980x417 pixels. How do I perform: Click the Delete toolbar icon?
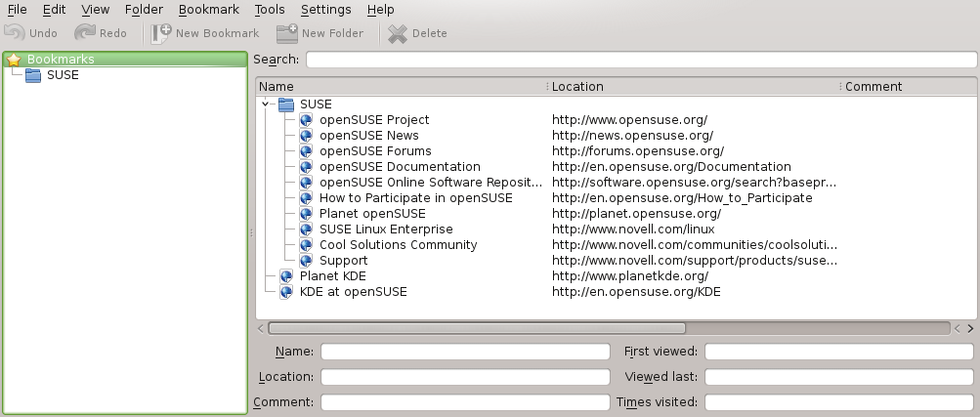point(398,33)
